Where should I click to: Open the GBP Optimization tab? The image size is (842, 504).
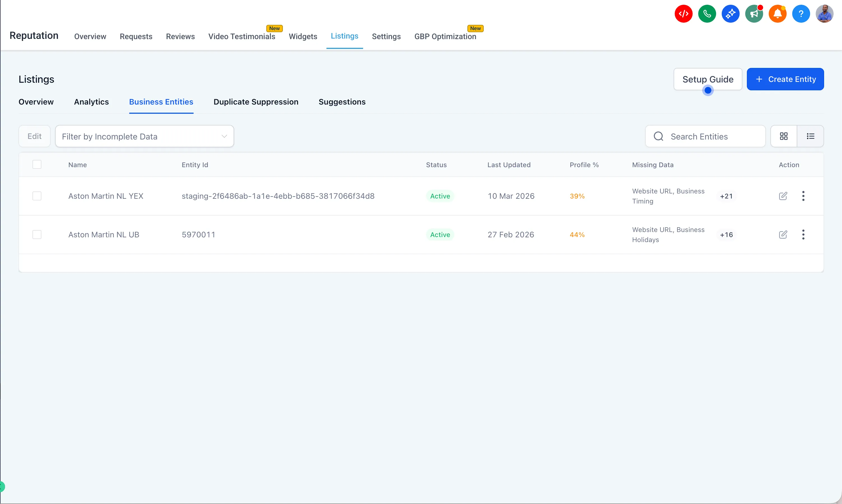[x=445, y=36]
